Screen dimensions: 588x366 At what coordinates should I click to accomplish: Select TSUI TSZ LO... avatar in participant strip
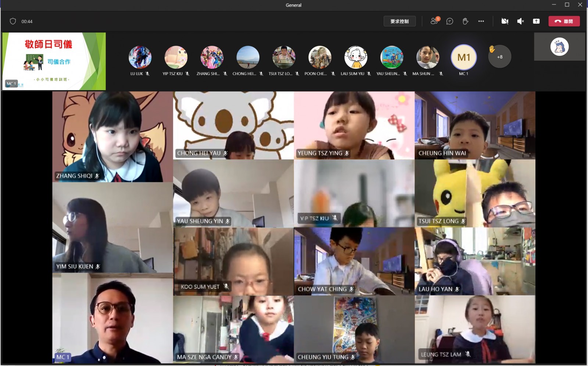(x=284, y=57)
